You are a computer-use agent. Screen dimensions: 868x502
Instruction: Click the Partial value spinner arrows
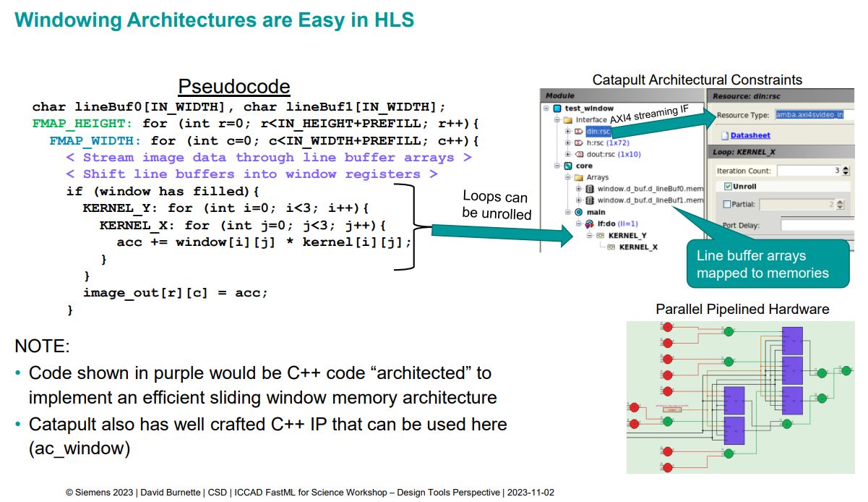click(840, 204)
